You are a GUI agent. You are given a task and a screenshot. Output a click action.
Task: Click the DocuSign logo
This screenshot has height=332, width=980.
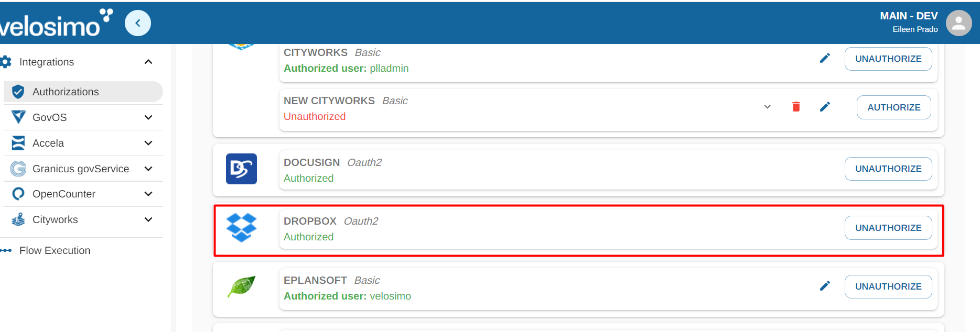pyautogui.click(x=241, y=169)
